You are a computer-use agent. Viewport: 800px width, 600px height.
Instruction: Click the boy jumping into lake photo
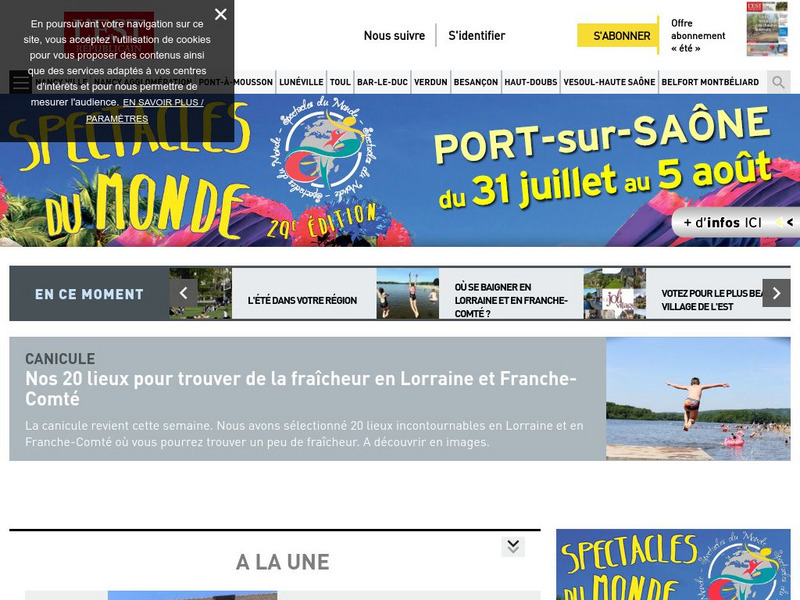click(698, 398)
